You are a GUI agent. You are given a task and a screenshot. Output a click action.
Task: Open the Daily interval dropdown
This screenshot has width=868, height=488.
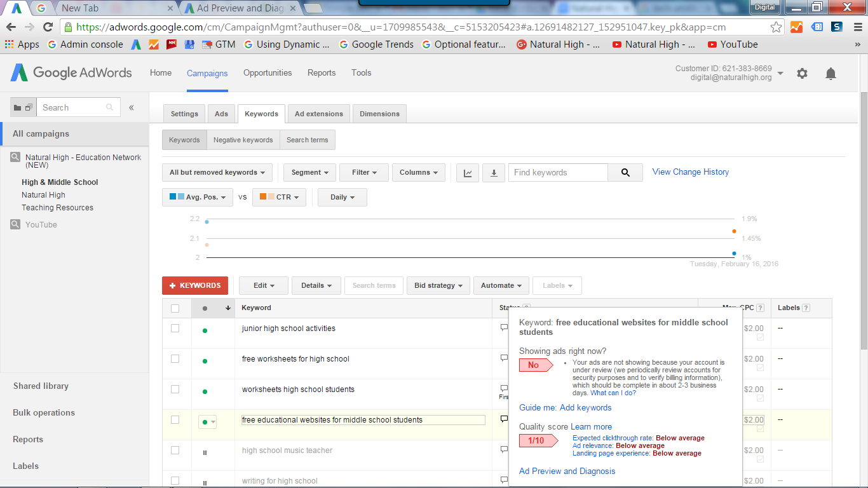[342, 197]
